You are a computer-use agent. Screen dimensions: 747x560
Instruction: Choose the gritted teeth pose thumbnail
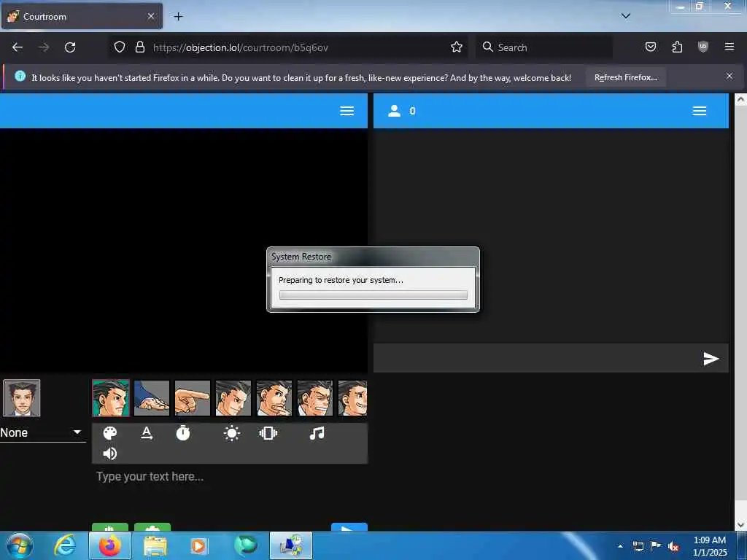[x=315, y=398]
